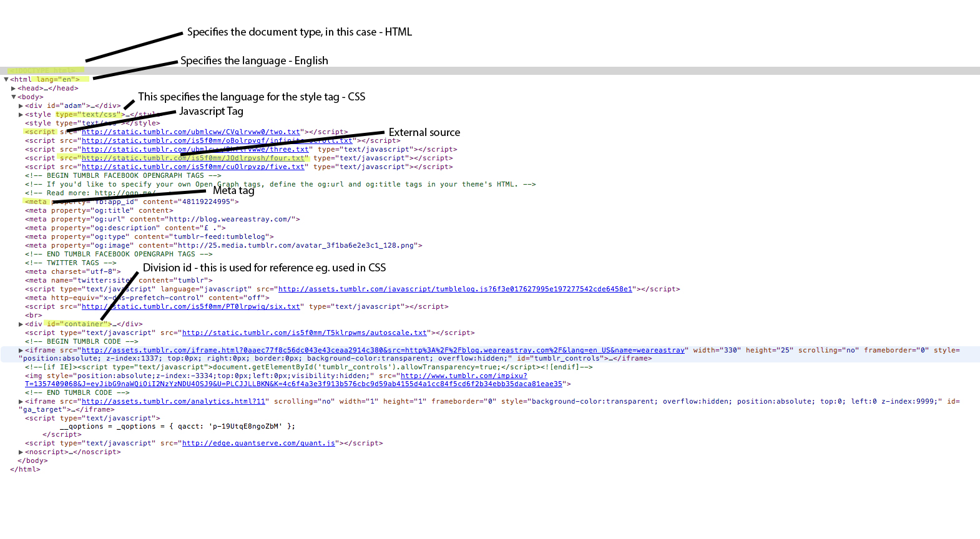The image size is (980, 539).
Task: Select the body opening tag row
Action: click(x=31, y=97)
